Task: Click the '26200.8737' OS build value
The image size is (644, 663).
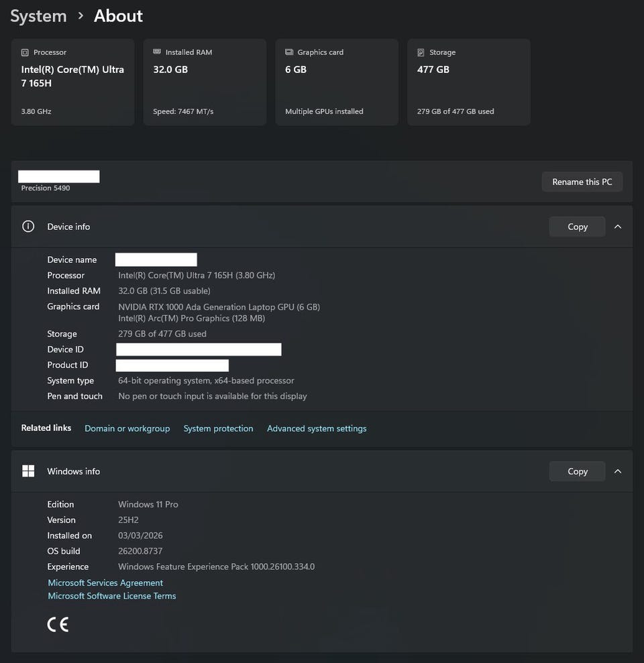Action: [x=140, y=551]
